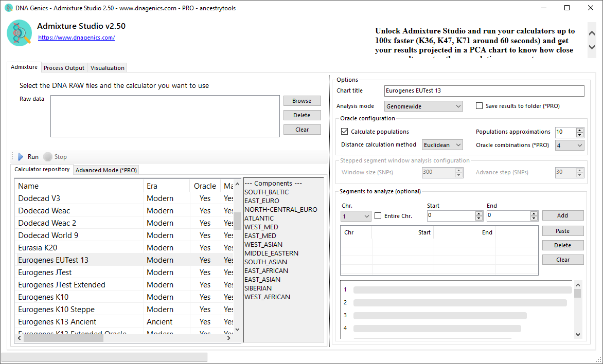This screenshot has height=364, width=603.
Task: Open the Analysis mode dropdown
Action: click(423, 106)
